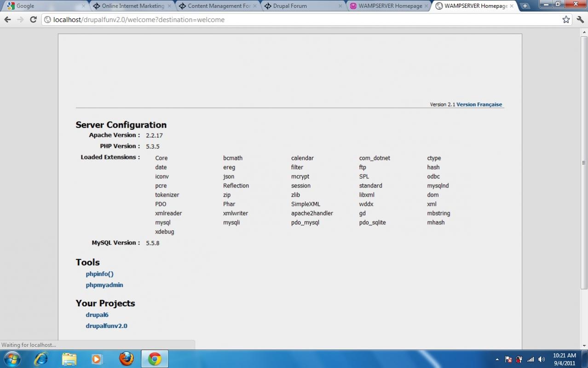Screen dimensions: 588x368
Task: Click the xmlwriter extension text
Action: tap(236, 213)
